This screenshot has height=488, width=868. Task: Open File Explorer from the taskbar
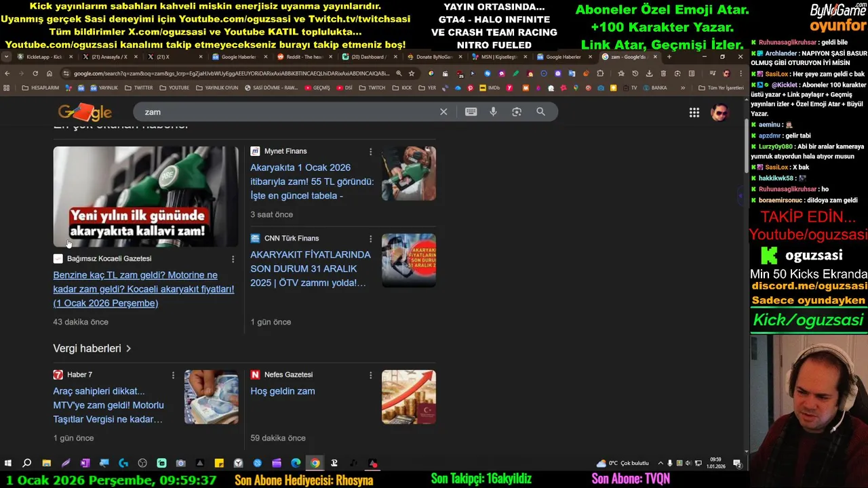[46, 463]
